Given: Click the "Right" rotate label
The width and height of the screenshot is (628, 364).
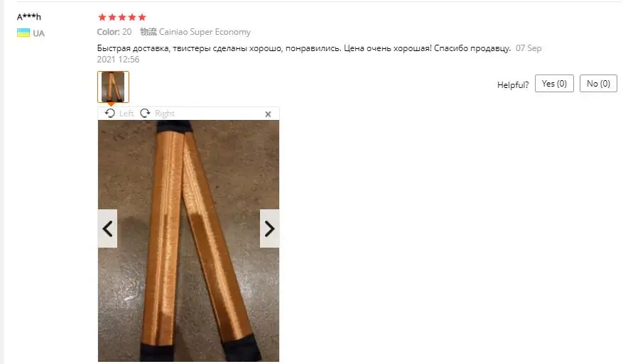Looking at the screenshot, I should pyautogui.click(x=165, y=114).
